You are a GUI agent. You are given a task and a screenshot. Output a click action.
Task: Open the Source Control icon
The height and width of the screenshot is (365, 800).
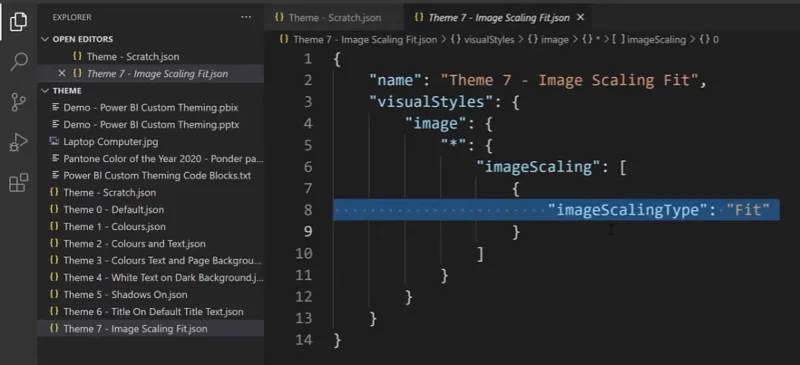(x=18, y=102)
